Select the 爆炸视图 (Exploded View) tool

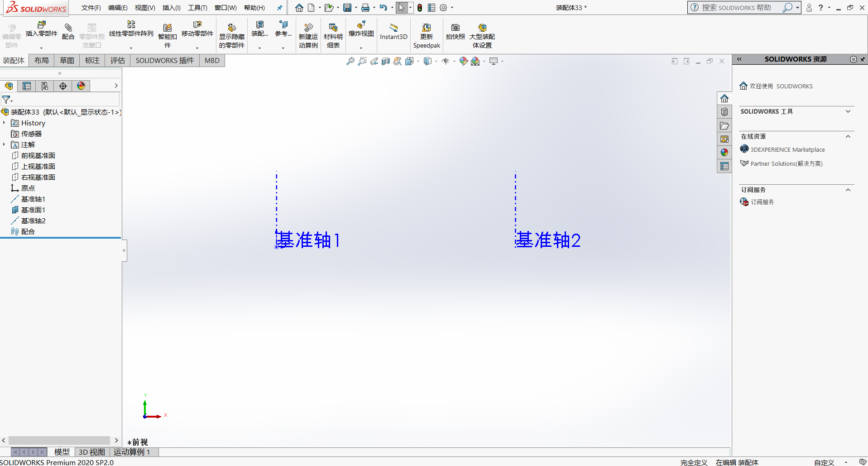[x=361, y=32]
